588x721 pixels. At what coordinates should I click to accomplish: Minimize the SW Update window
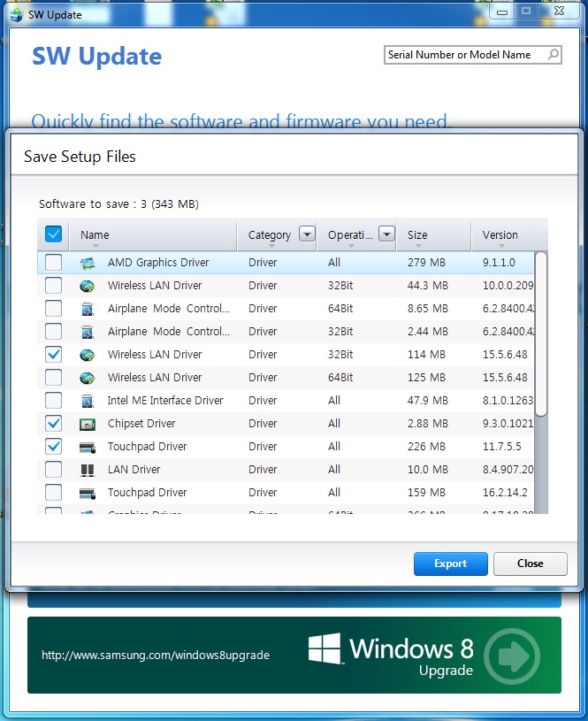pos(502,11)
